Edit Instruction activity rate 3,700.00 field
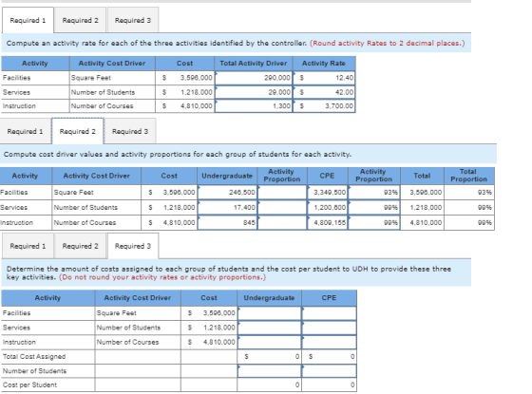532x394 pixels. point(324,106)
